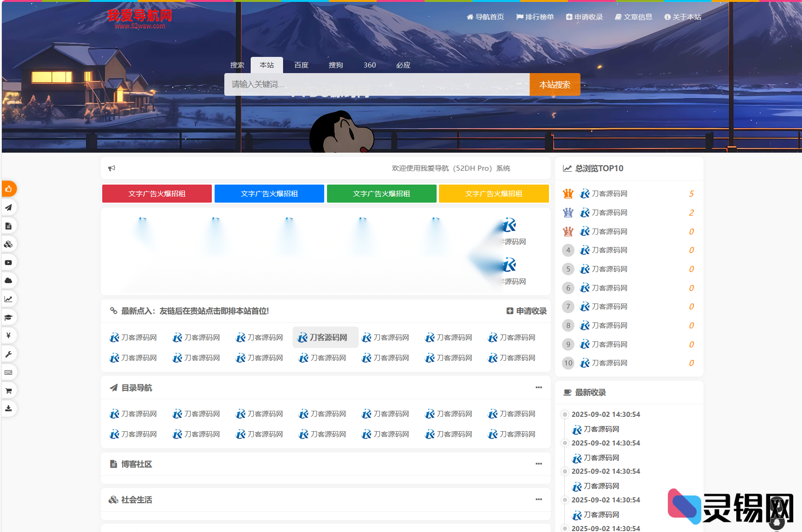Open 排行榜单 in the top navigation
Screen dimensions: 802x532
[x=535, y=17]
